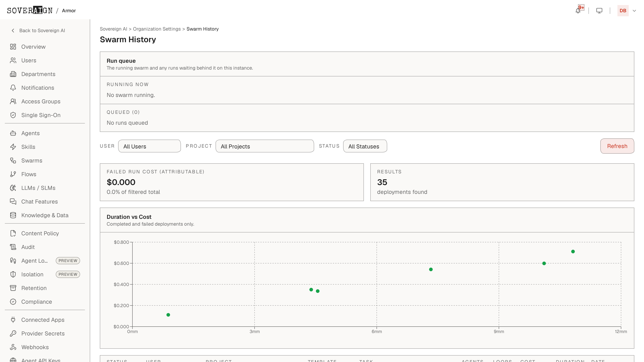Open the All Users filter dropdown
644x362 pixels.
click(x=149, y=146)
